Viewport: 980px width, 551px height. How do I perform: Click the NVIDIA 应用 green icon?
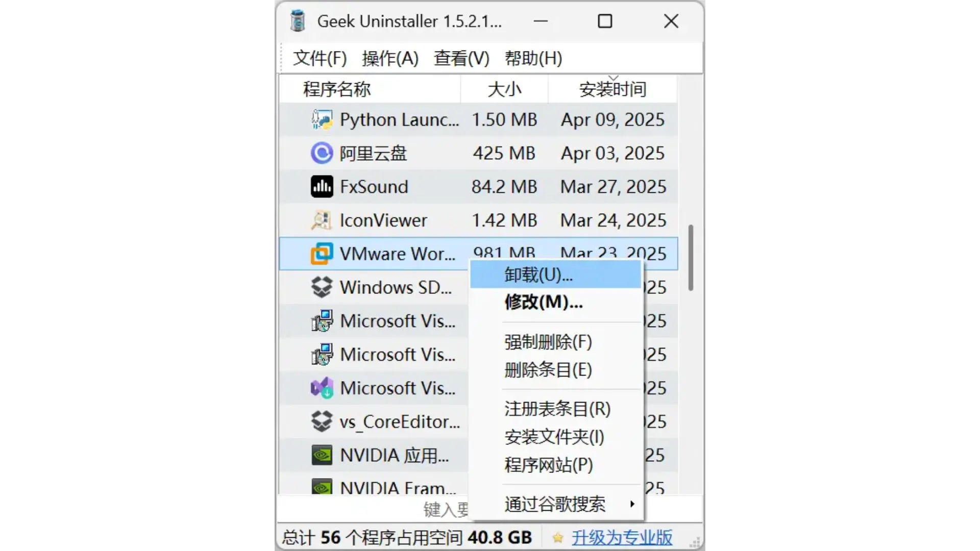click(x=322, y=455)
